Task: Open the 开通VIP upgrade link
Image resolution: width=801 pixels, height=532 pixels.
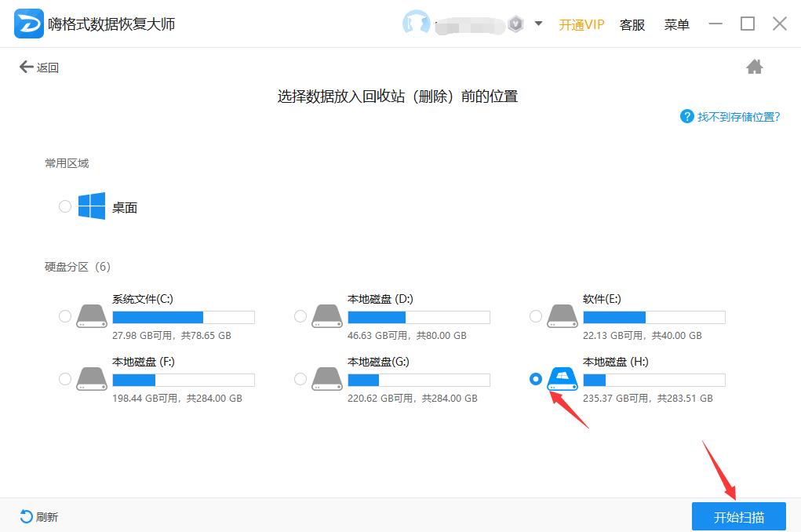Action: 581,24
